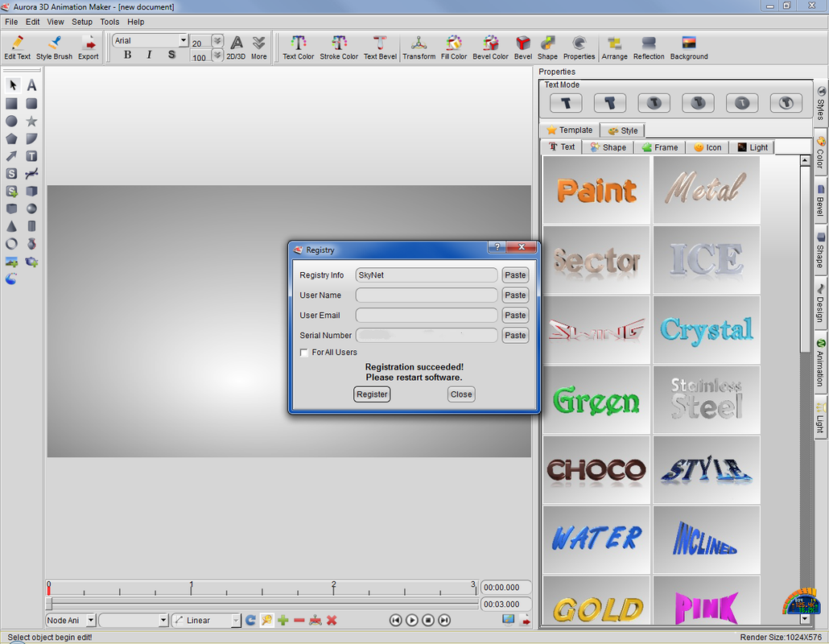Paste into the User Email field
The image size is (829, 644).
[515, 315]
